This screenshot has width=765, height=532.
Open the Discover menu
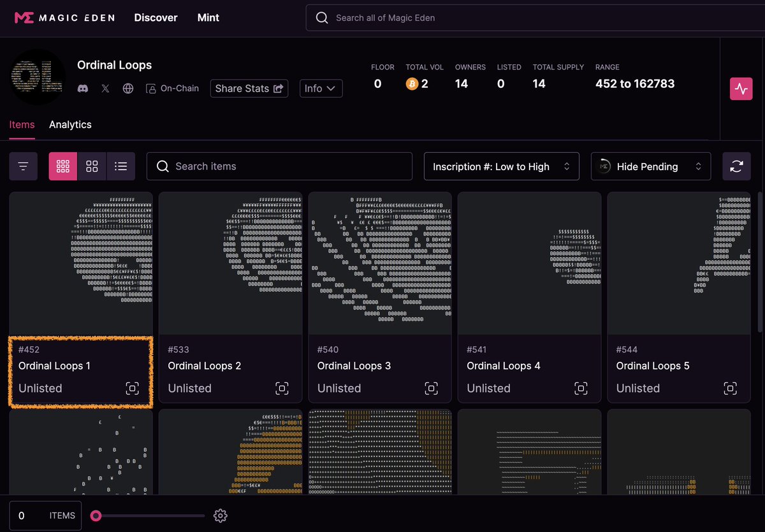pos(156,18)
